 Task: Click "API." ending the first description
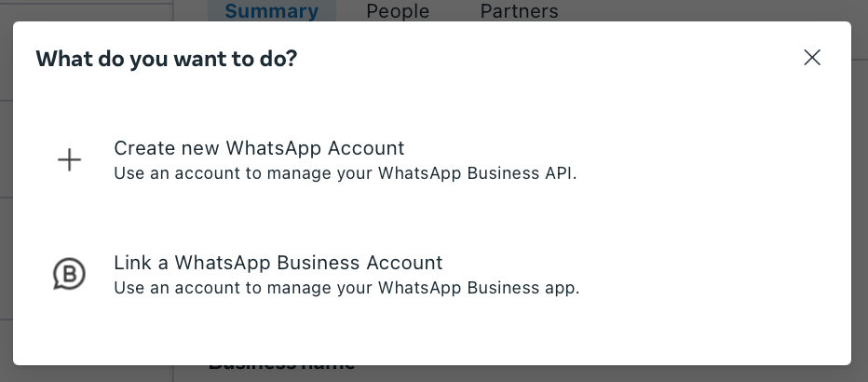click(x=561, y=173)
